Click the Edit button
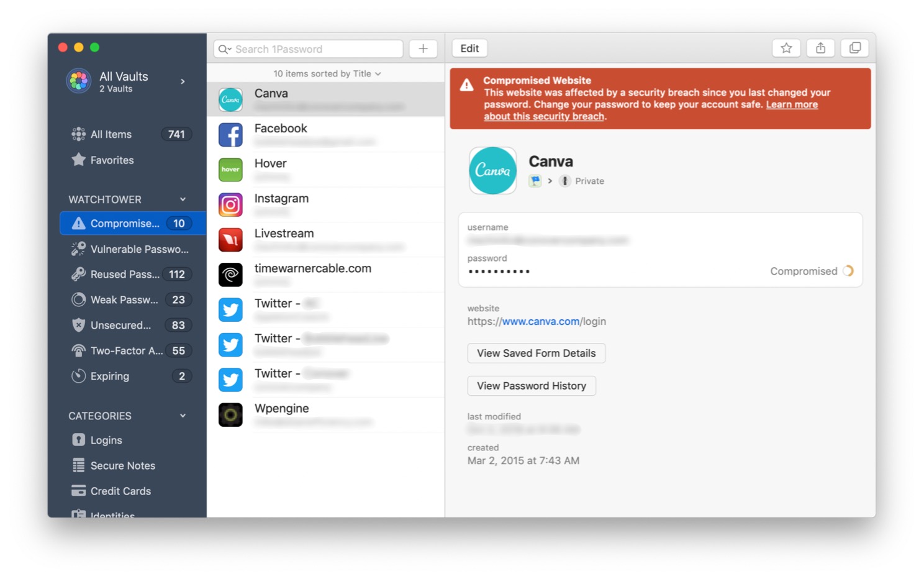Screen dimensions: 924x579 tap(469, 48)
